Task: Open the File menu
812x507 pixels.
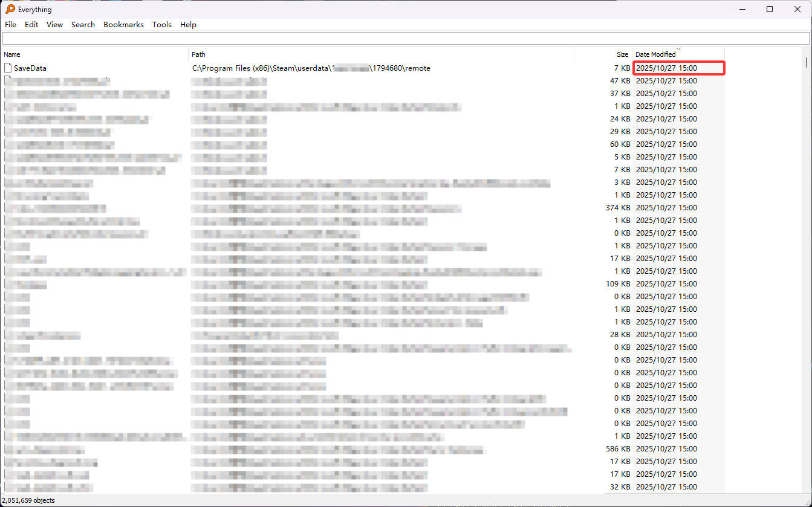Action: coord(10,25)
